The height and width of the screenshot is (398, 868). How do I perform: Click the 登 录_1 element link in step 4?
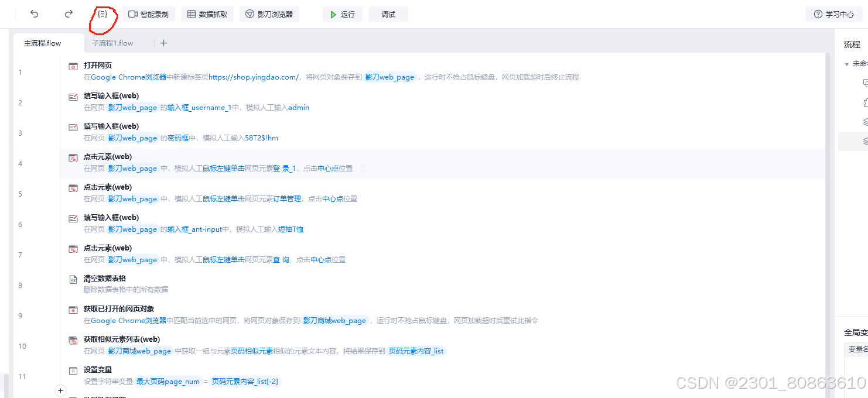coord(284,168)
